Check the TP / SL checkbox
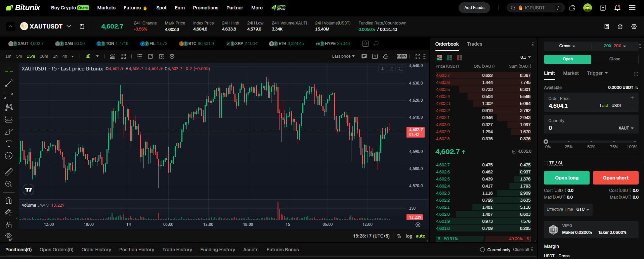The width and height of the screenshot is (644, 259). [x=546, y=163]
